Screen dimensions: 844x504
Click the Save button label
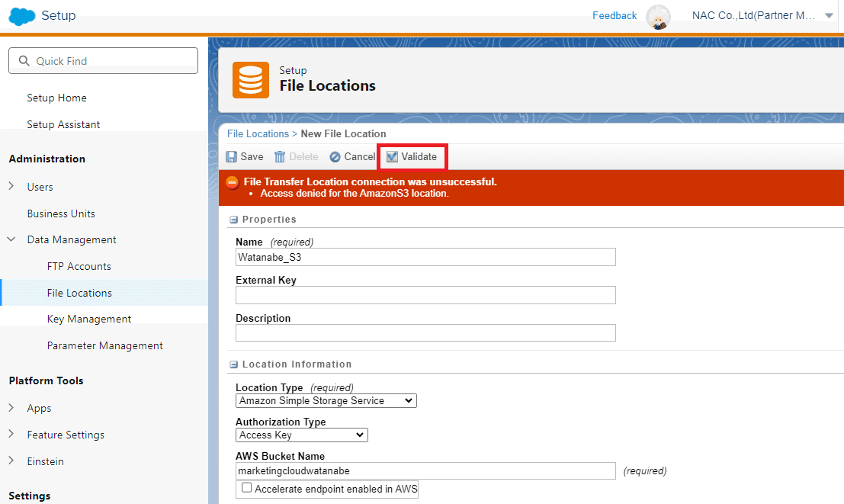tap(252, 157)
